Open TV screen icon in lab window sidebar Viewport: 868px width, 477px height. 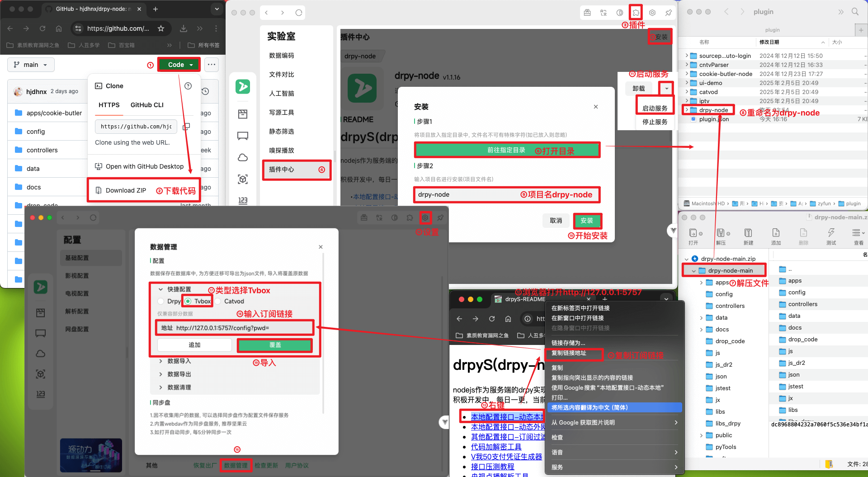coord(243,136)
